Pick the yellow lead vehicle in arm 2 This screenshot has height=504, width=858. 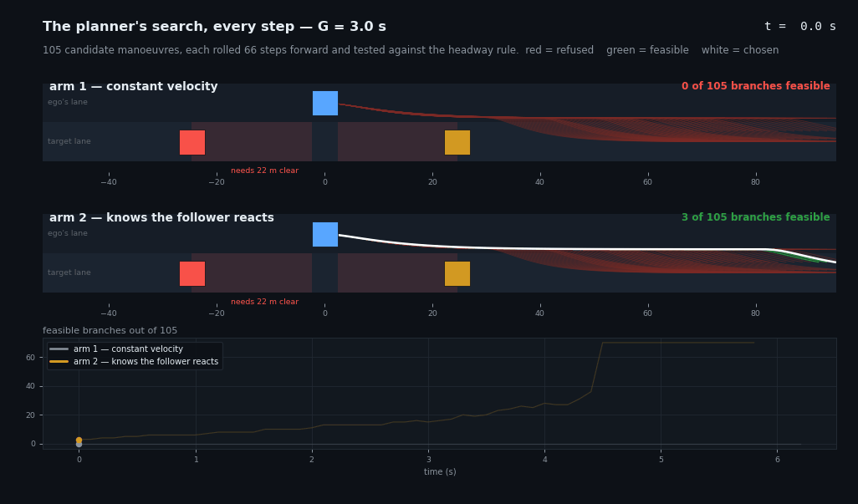(457, 274)
